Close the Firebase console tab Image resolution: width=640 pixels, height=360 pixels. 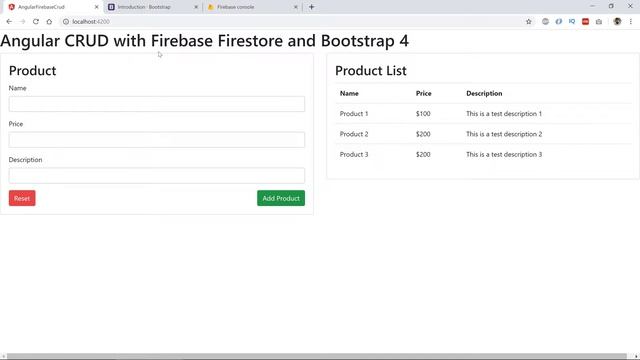coord(296,7)
